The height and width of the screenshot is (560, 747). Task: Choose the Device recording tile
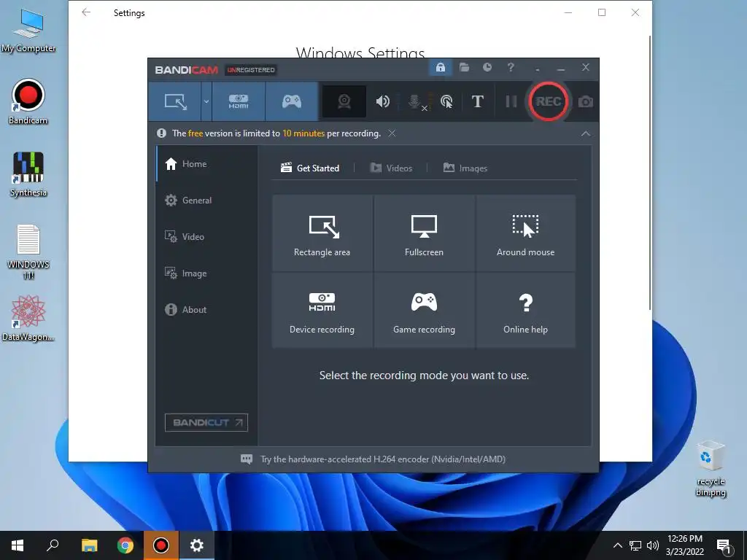pyautogui.click(x=322, y=311)
